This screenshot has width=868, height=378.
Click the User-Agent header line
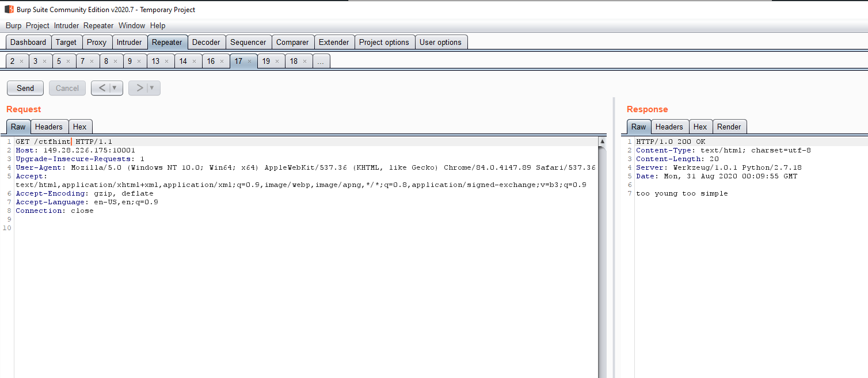306,167
